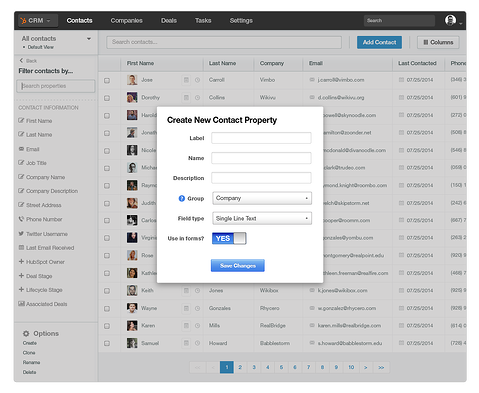Sort by the Last Contacted column header
Viewport: 479px width, 393px height.
[417, 63]
